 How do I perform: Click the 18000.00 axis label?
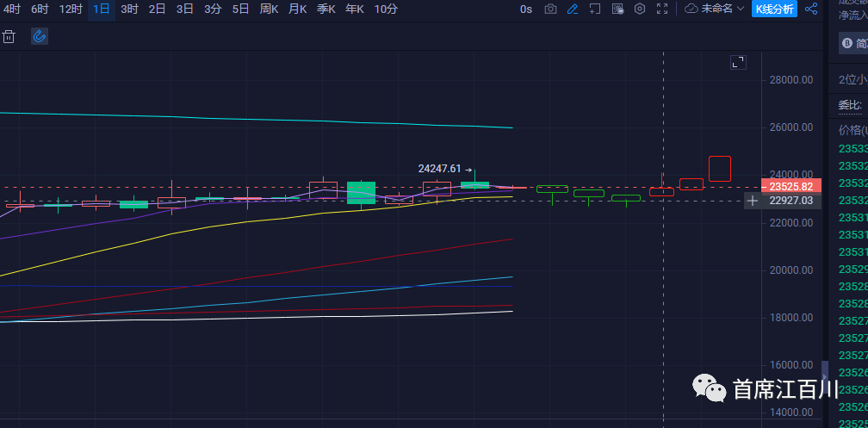point(791,318)
